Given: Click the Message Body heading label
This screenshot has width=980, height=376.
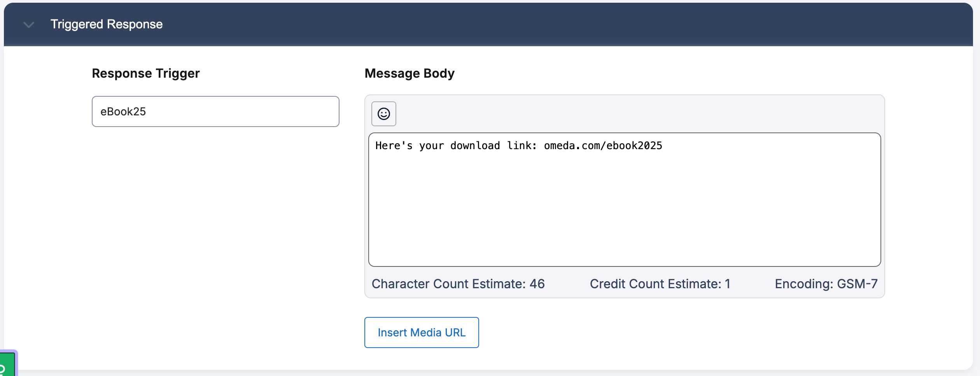Looking at the screenshot, I should [409, 73].
